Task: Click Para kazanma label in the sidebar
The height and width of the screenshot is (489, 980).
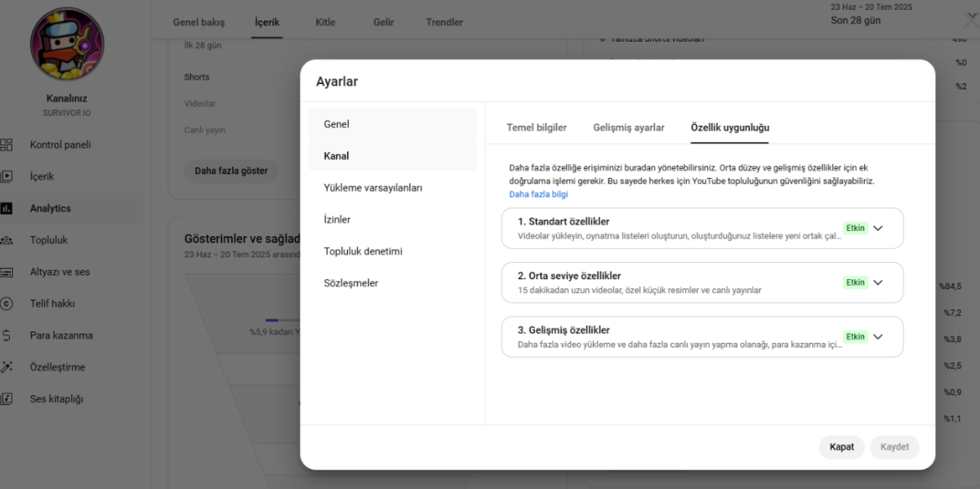Action: coord(61,336)
